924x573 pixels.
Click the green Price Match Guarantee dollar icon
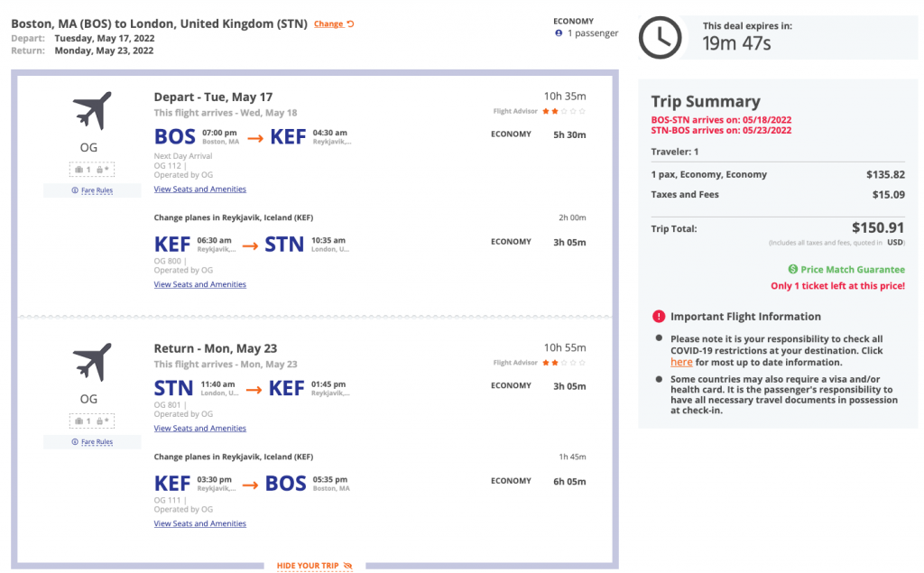(792, 269)
